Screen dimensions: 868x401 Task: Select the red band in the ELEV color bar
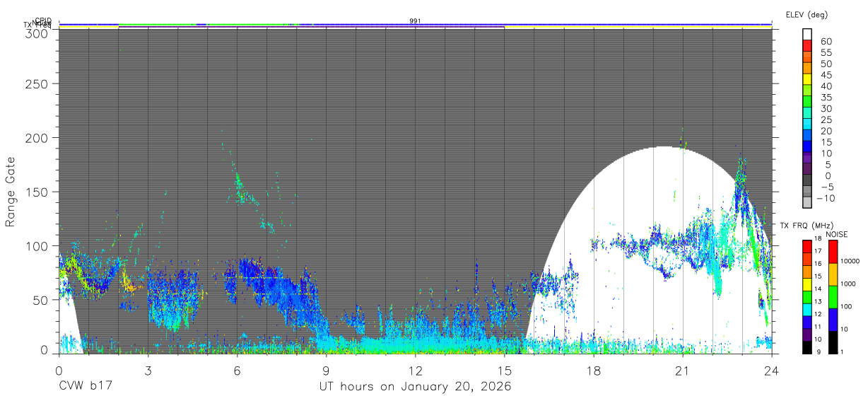[808, 45]
